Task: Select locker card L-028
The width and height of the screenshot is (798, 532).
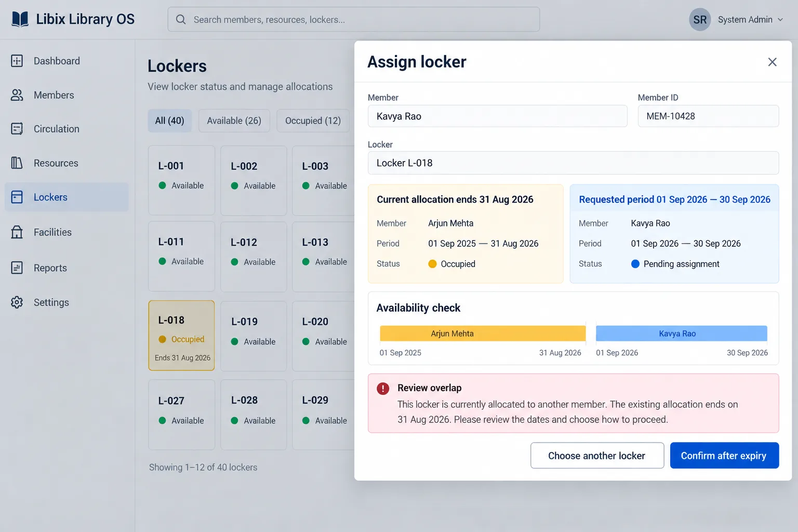Action: [254, 415]
